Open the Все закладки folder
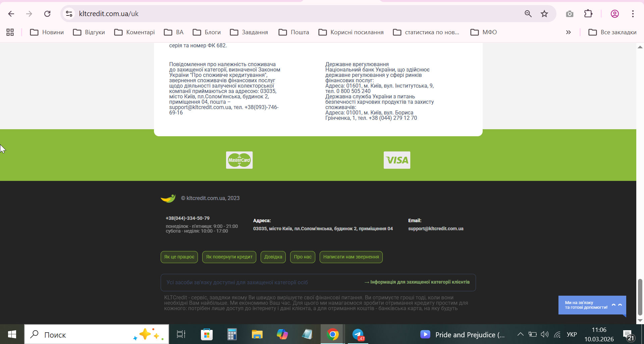The height and width of the screenshot is (344, 644). (x=612, y=32)
